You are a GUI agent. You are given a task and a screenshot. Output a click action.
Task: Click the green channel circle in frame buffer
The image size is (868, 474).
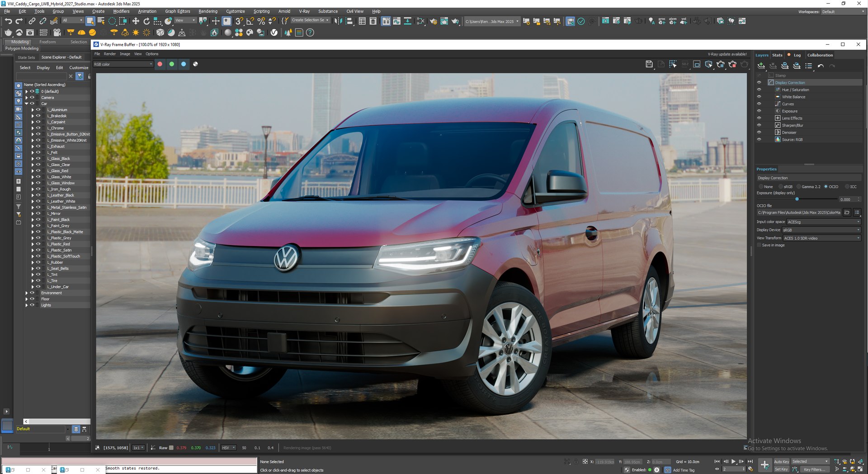click(x=171, y=64)
